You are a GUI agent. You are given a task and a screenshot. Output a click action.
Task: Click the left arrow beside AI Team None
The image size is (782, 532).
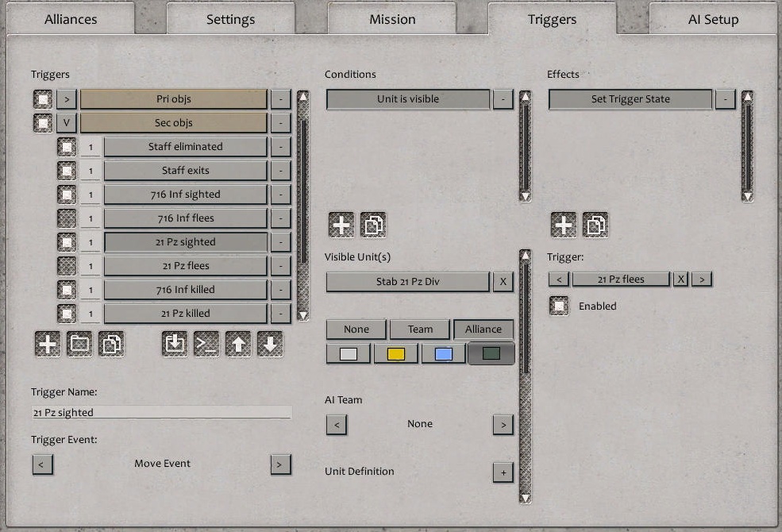pyautogui.click(x=336, y=425)
